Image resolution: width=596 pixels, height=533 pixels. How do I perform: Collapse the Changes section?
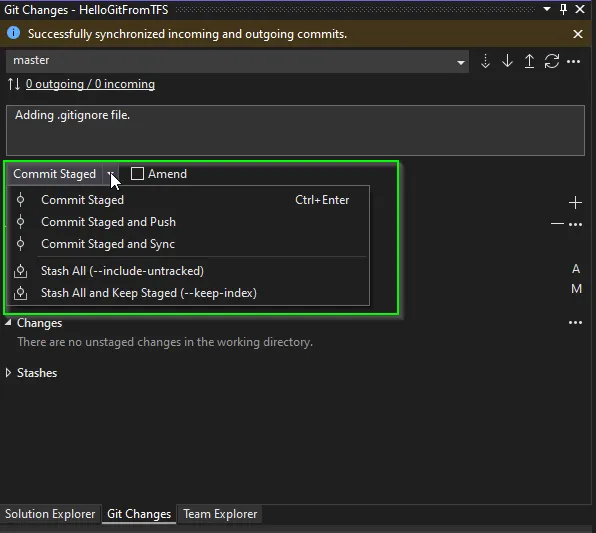pyautogui.click(x=8, y=323)
